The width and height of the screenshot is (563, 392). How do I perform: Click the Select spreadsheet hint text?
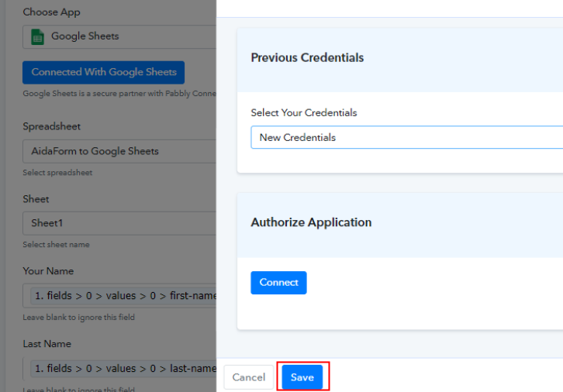(57, 173)
